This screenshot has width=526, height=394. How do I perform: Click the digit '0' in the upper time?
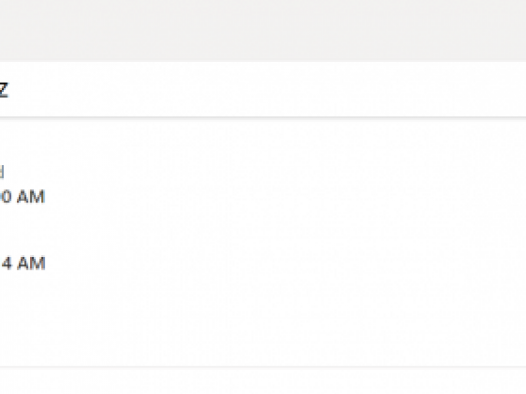(6, 197)
